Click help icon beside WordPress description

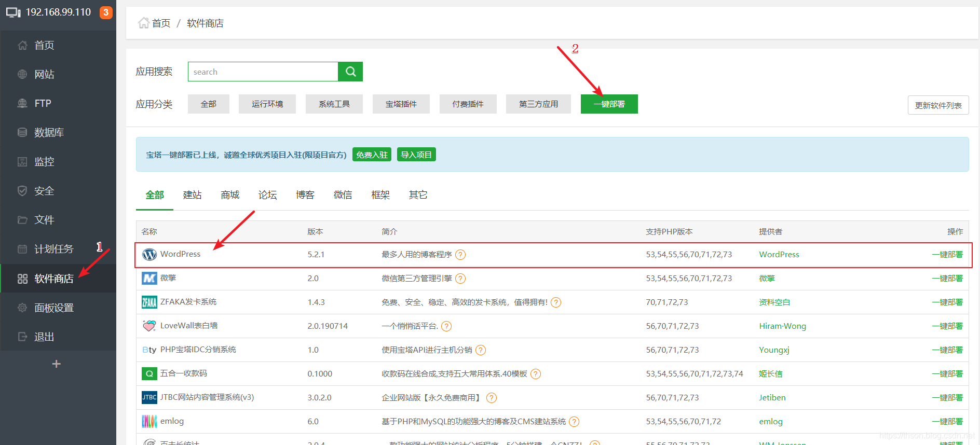(460, 255)
